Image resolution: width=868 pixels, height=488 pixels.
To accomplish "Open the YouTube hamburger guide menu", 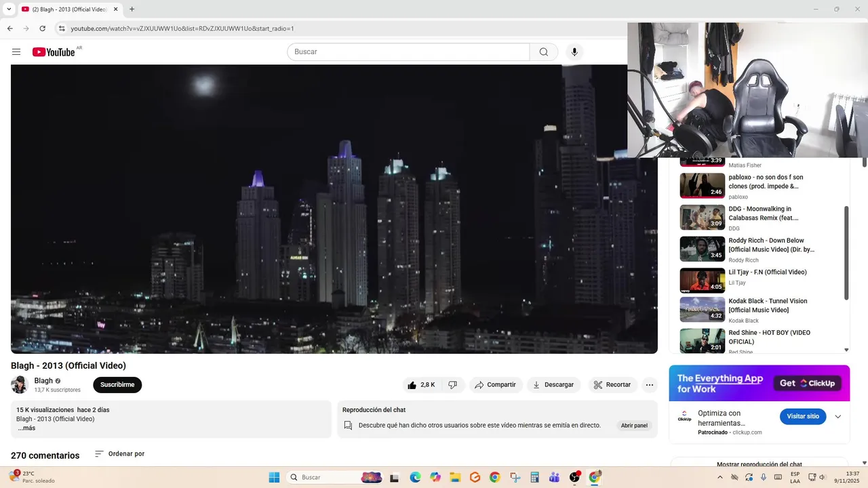I will [x=16, y=52].
